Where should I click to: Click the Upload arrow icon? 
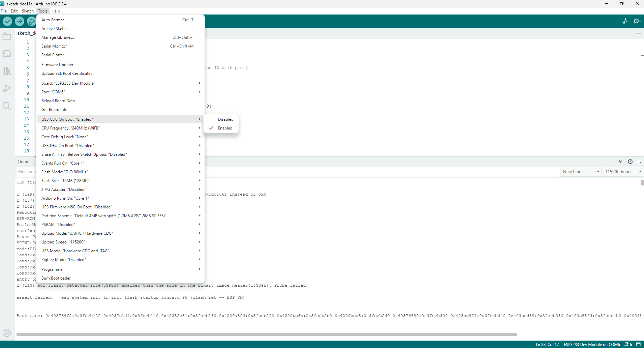[x=20, y=21]
